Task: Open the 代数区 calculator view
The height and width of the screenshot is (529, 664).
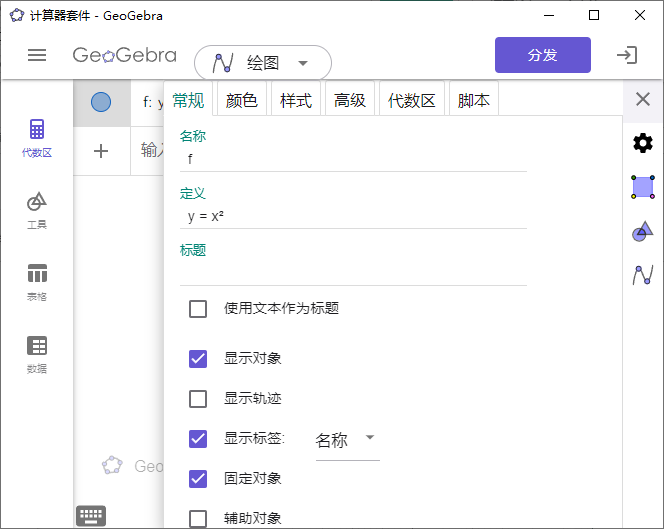Action: 37,138
